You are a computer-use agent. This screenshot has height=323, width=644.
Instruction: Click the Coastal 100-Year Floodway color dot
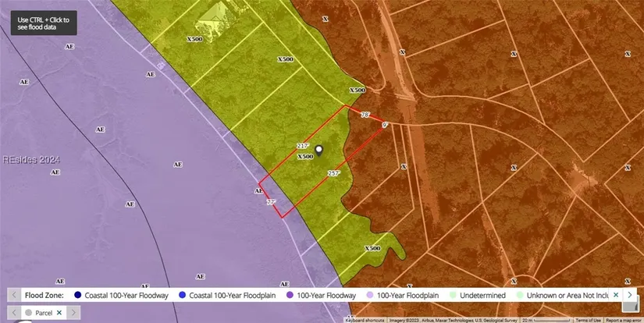tap(77, 296)
